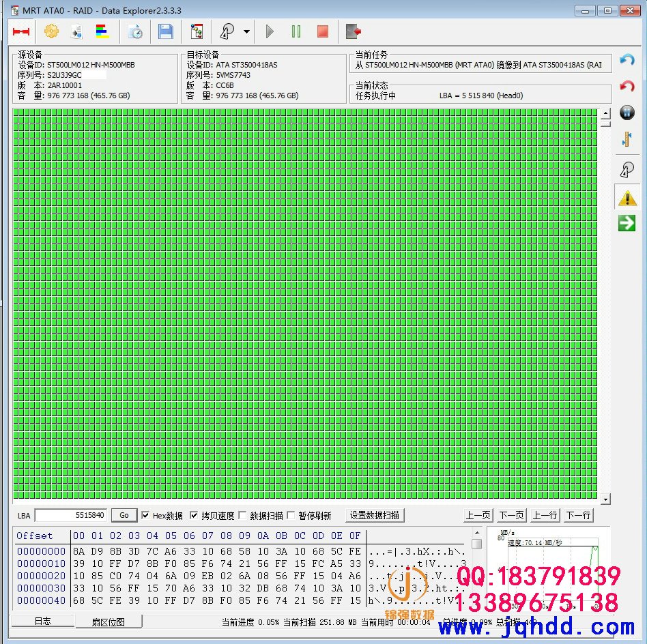Click the sidebar position marker icon
Screen dimensions: 647x644
point(627,139)
